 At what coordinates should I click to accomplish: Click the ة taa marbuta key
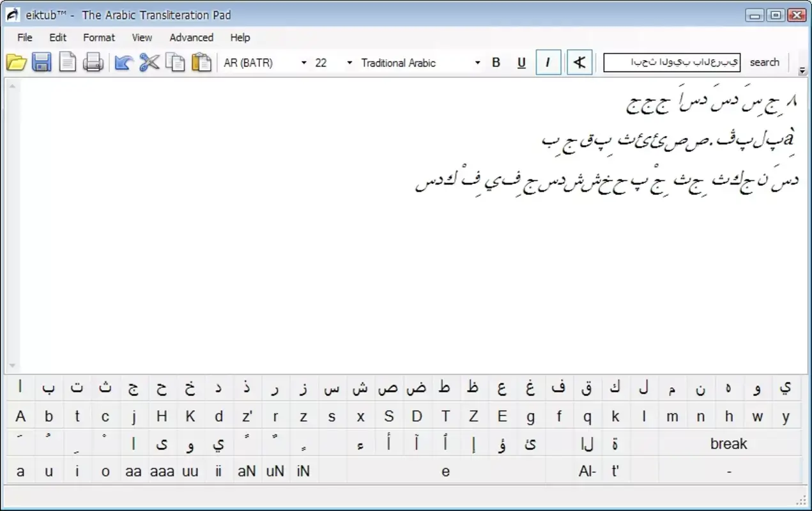tap(615, 444)
